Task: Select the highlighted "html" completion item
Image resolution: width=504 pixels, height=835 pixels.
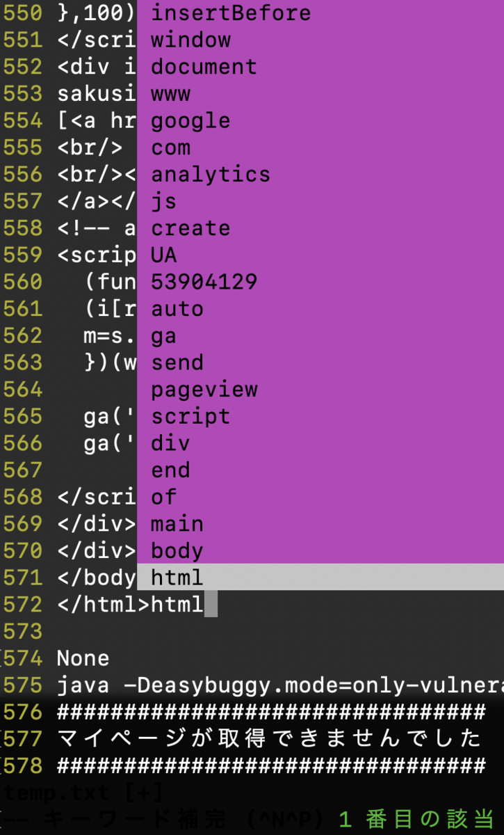Action: [177, 577]
